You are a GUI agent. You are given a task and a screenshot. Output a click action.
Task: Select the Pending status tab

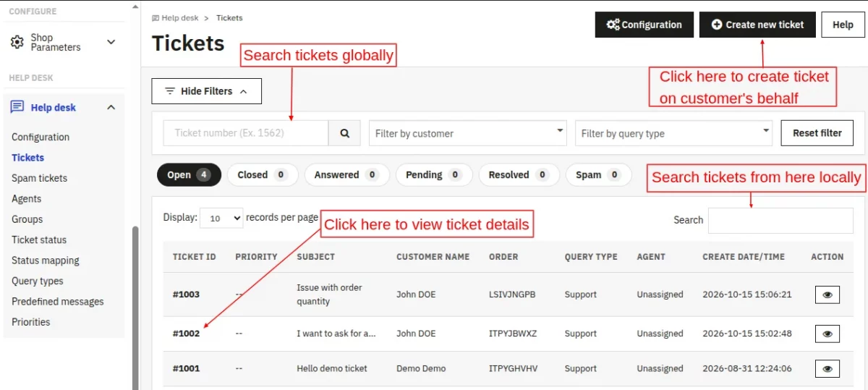[434, 174]
